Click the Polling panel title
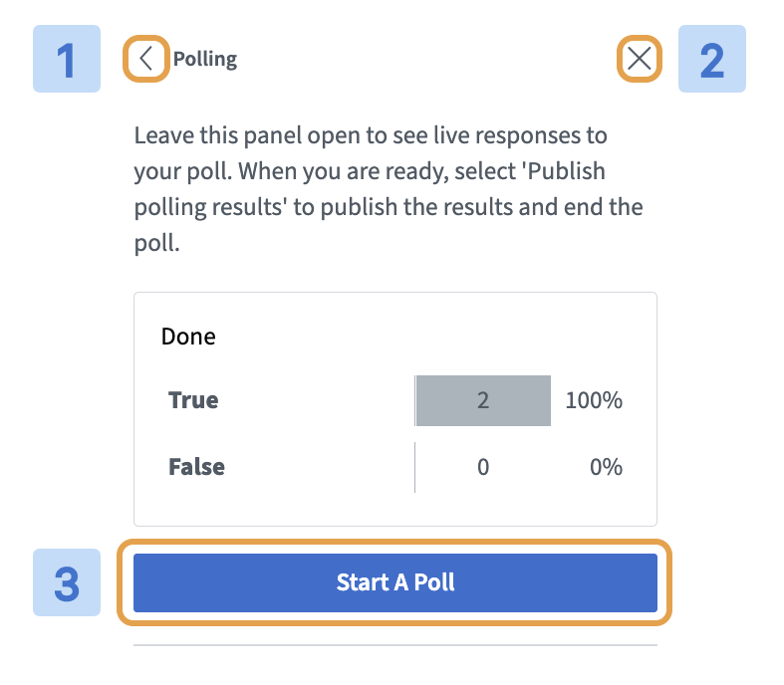This screenshot has height=685, width=784. [x=205, y=59]
